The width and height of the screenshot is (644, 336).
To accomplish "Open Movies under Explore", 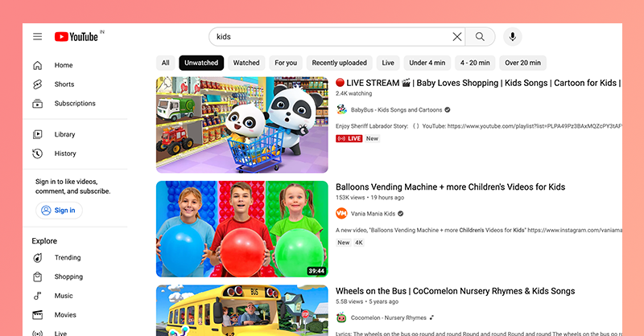I will 65,315.
